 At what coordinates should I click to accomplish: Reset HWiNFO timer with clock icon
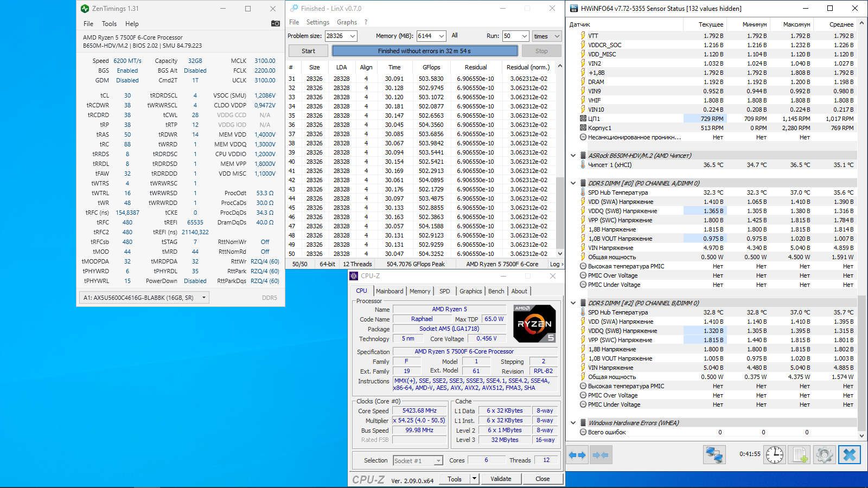(x=774, y=455)
